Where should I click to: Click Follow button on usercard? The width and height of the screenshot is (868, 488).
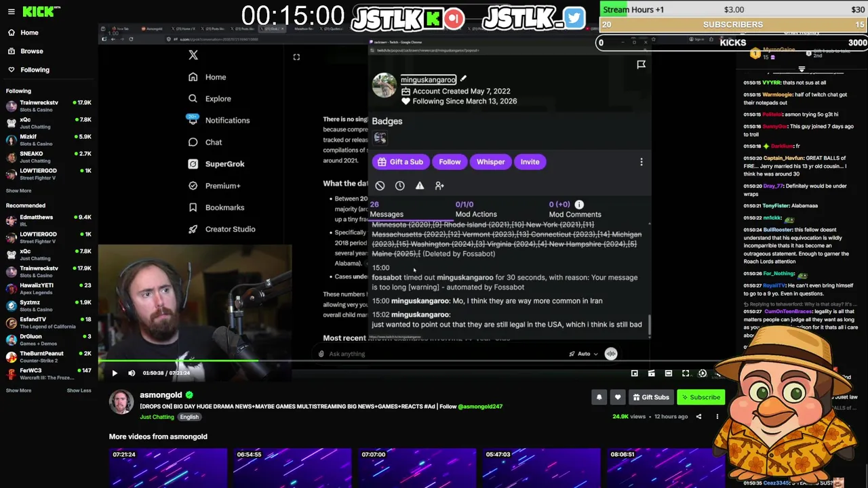[450, 162]
